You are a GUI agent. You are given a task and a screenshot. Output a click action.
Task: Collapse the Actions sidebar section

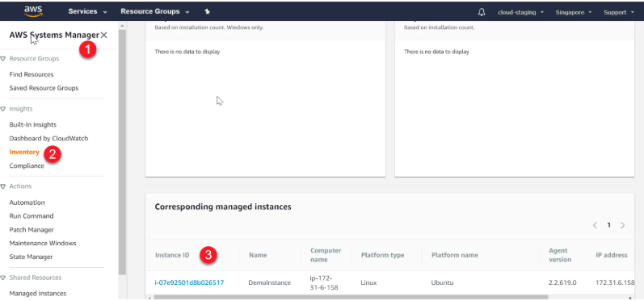(x=3, y=186)
